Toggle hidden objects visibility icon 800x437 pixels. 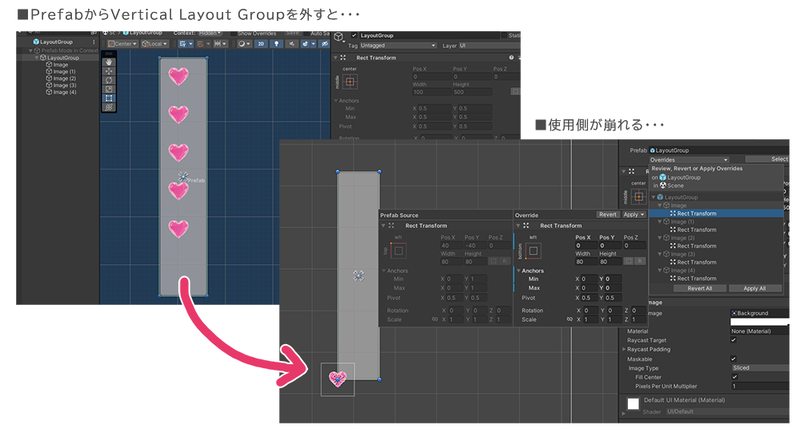323,44
